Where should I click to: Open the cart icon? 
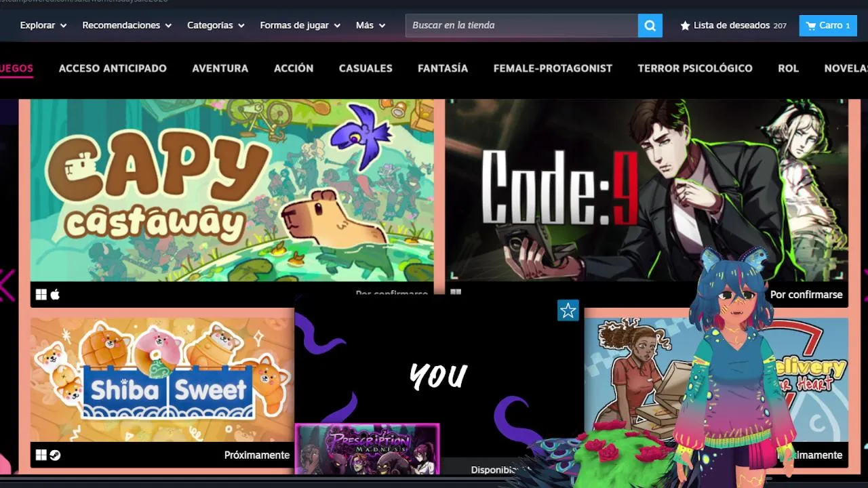coord(810,26)
